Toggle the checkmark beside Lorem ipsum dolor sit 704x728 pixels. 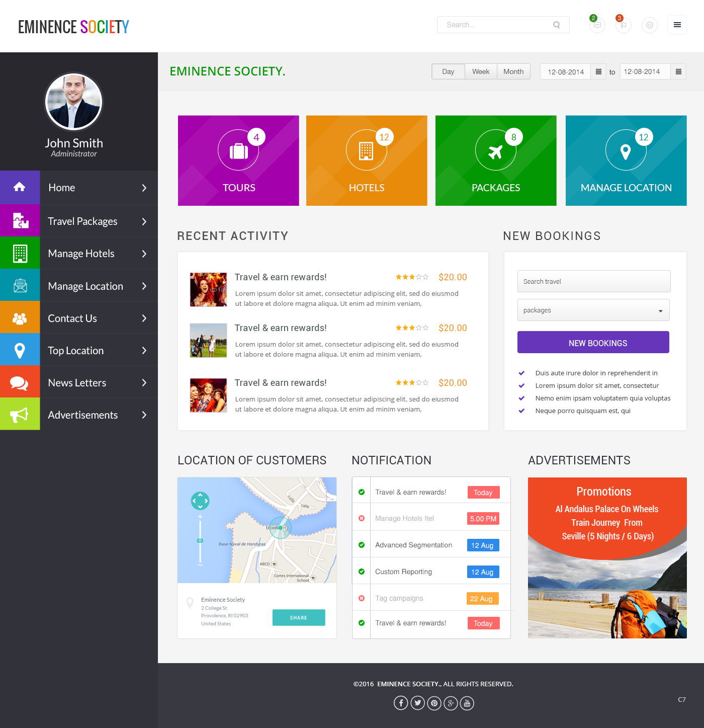521,385
